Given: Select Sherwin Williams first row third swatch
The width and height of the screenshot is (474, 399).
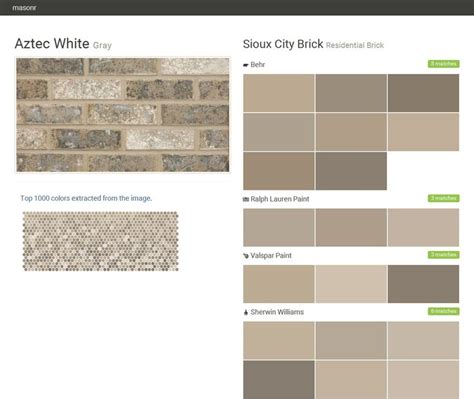Looking at the screenshot, I should (423, 340).
